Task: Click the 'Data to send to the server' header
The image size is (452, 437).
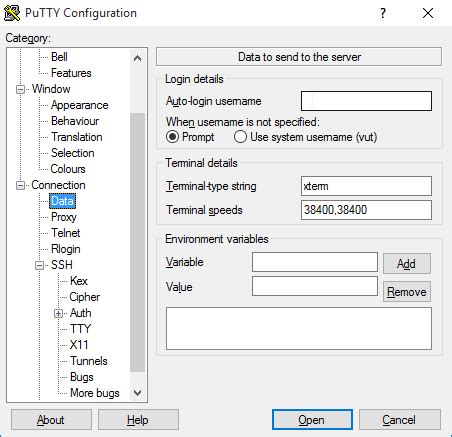Action: 299,57
